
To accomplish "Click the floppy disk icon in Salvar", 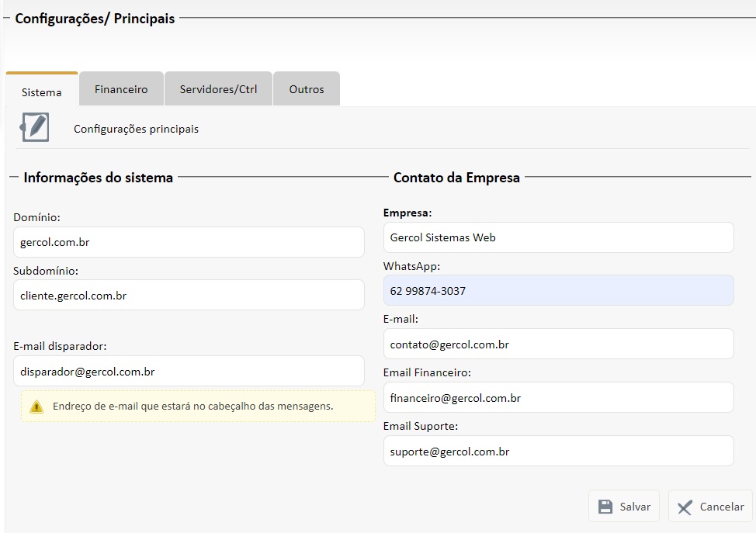I will click(x=606, y=507).
